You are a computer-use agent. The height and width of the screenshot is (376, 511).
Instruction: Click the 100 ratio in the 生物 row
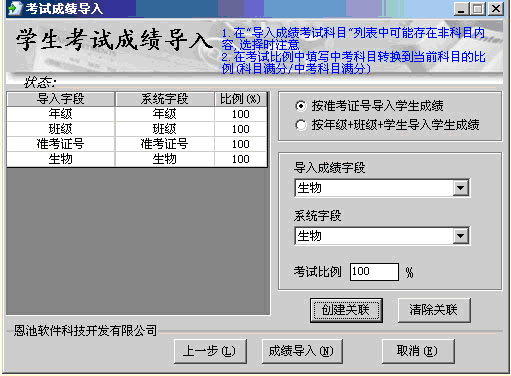click(240, 159)
